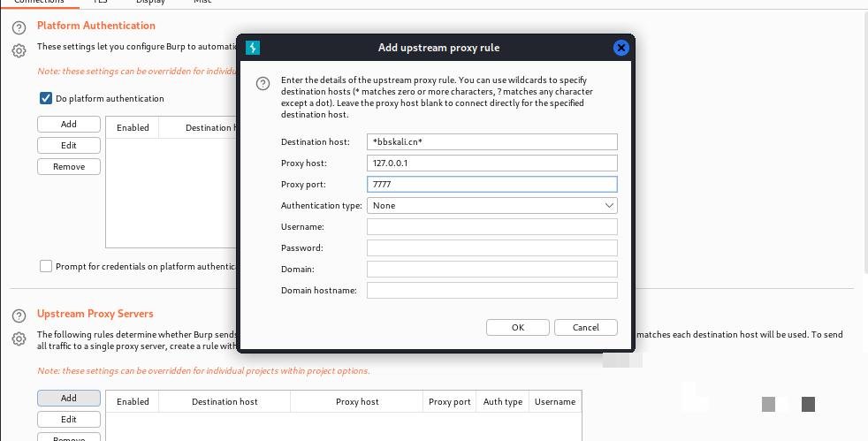Uncheck Do platform authentication
The height and width of the screenshot is (441, 868).
point(46,98)
